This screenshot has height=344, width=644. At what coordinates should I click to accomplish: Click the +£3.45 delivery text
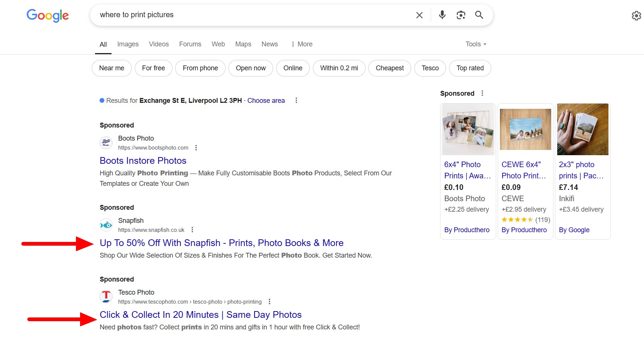point(581,209)
